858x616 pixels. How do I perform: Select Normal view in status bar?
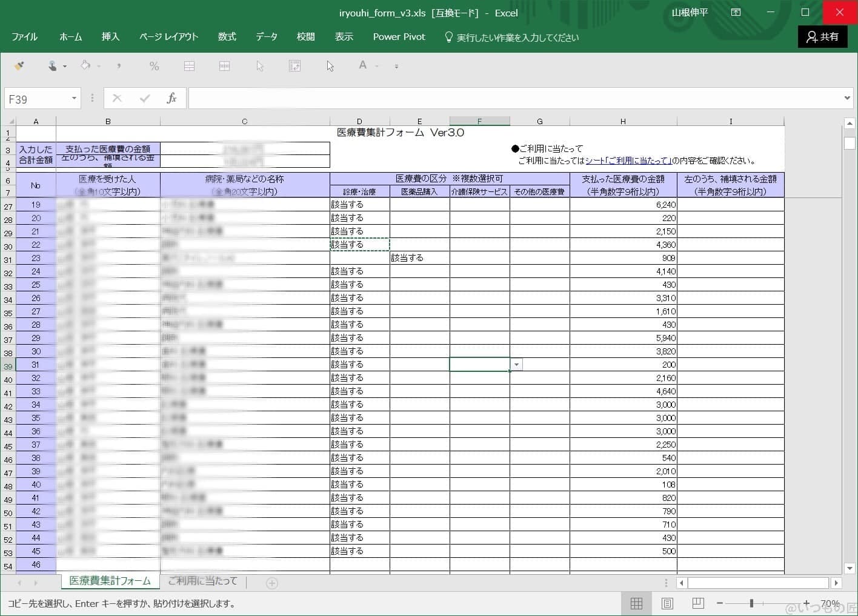coord(636,603)
